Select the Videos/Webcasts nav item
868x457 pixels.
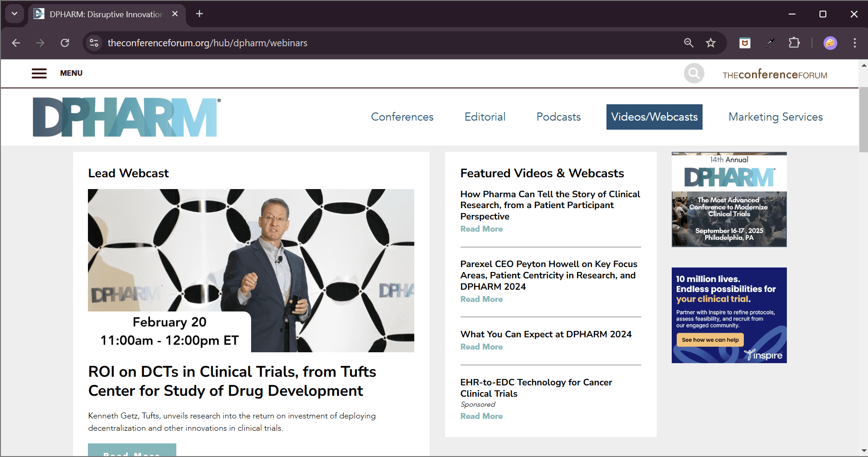tap(654, 117)
